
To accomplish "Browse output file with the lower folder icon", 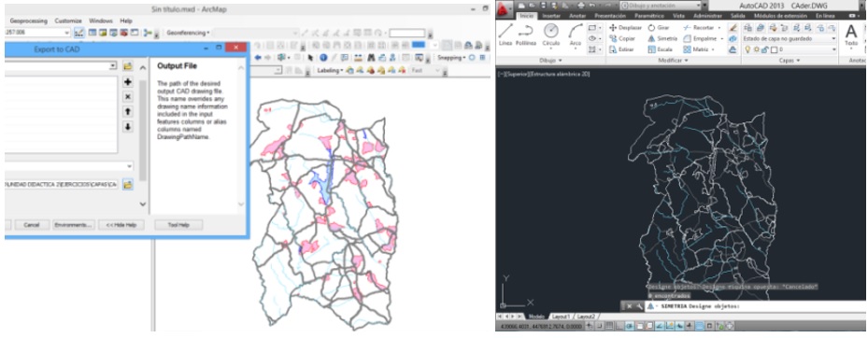I will 128,184.
